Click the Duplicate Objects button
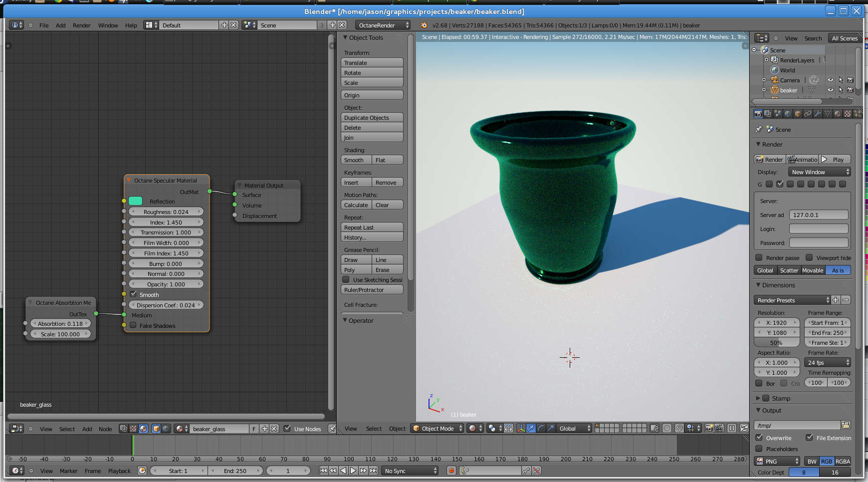 pyautogui.click(x=372, y=118)
